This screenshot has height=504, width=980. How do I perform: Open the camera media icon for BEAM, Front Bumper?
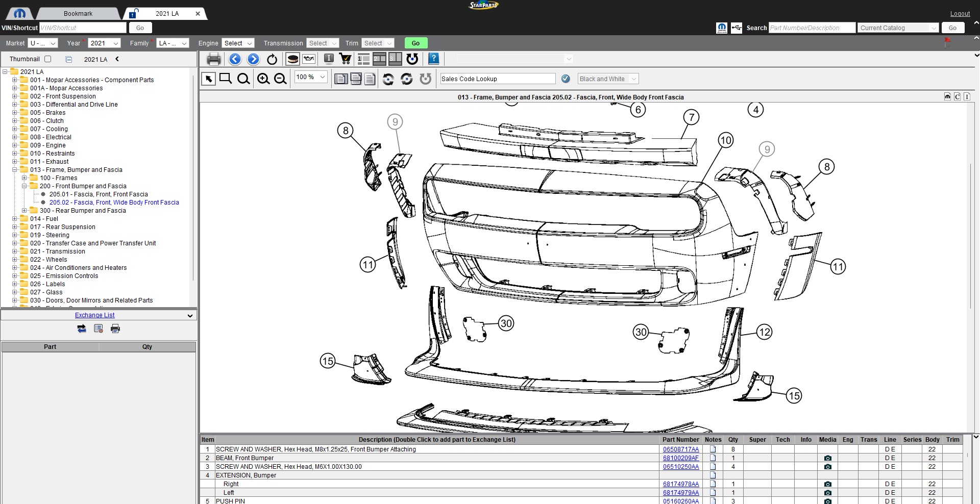click(827, 458)
